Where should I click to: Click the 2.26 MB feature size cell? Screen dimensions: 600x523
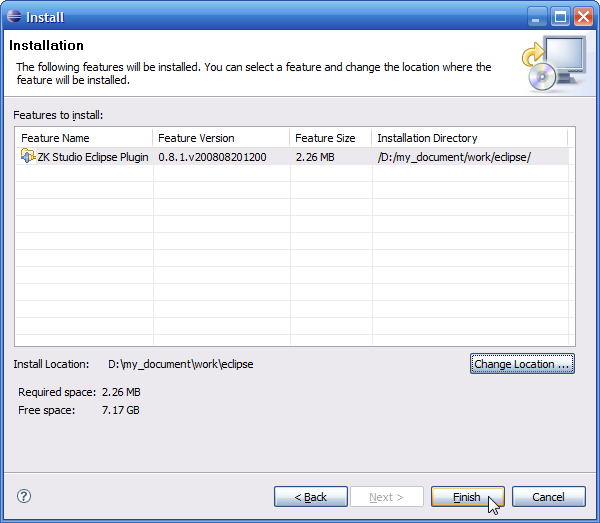(x=315, y=157)
